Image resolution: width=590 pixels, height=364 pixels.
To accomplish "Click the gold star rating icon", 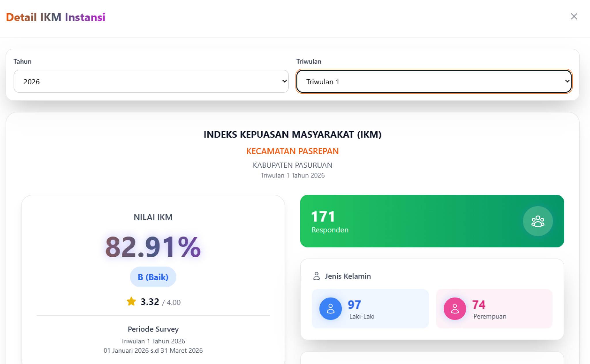I will (131, 302).
